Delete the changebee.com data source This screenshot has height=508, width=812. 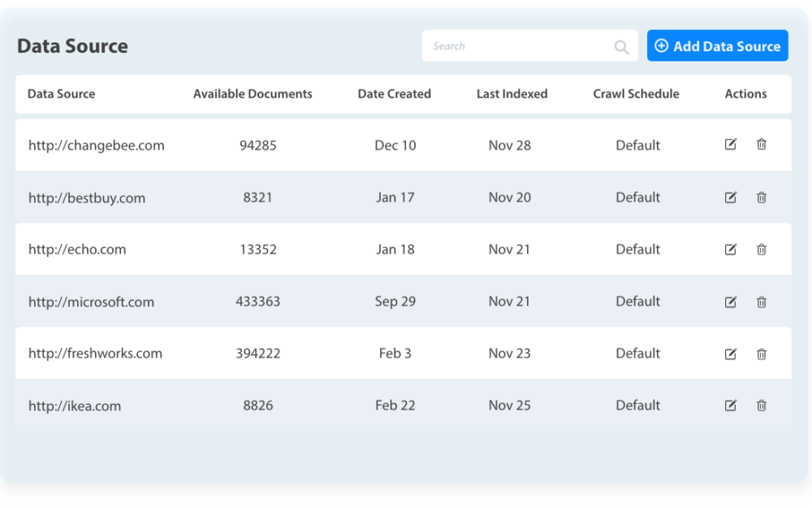tap(762, 144)
